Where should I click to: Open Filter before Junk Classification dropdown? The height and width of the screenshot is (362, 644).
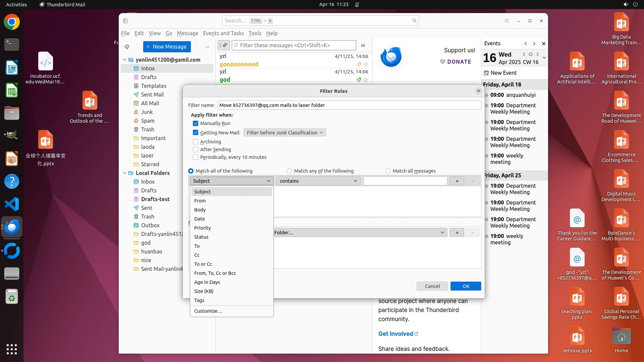click(284, 133)
